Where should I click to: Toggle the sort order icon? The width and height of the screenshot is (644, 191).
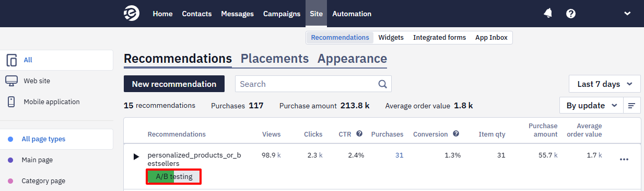click(632, 105)
